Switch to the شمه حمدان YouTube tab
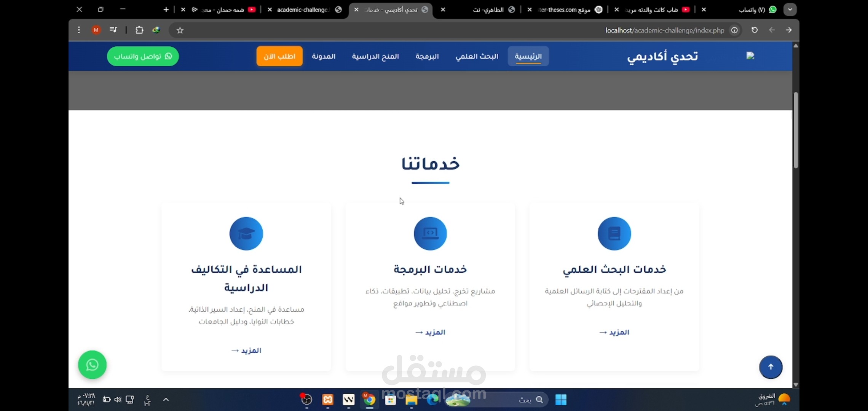 tap(223, 10)
